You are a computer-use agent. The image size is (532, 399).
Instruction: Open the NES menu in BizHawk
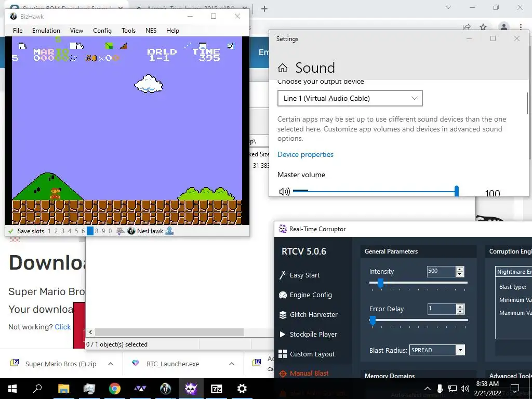coord(151,31)
